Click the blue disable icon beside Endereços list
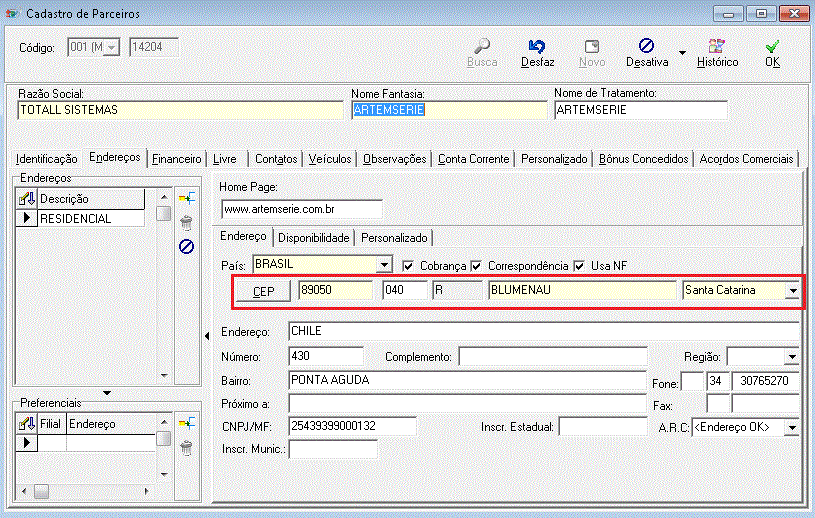 click(x=186, y=246)
